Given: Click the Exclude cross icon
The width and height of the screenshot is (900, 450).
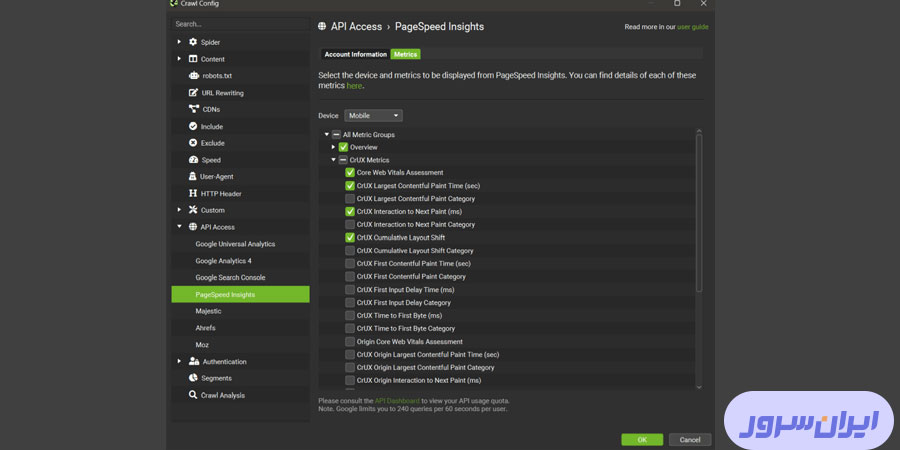Looking at the screenshot, I should point(192,143).
